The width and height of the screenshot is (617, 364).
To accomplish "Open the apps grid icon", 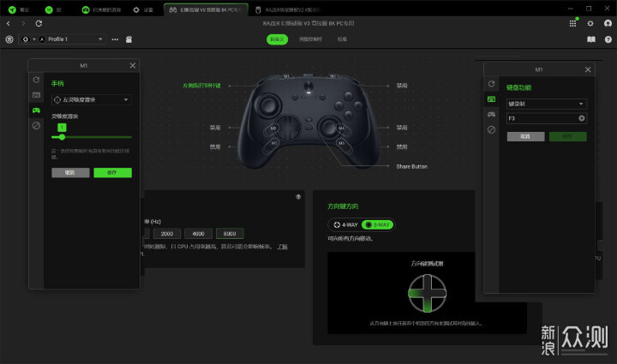I will 573,24.
